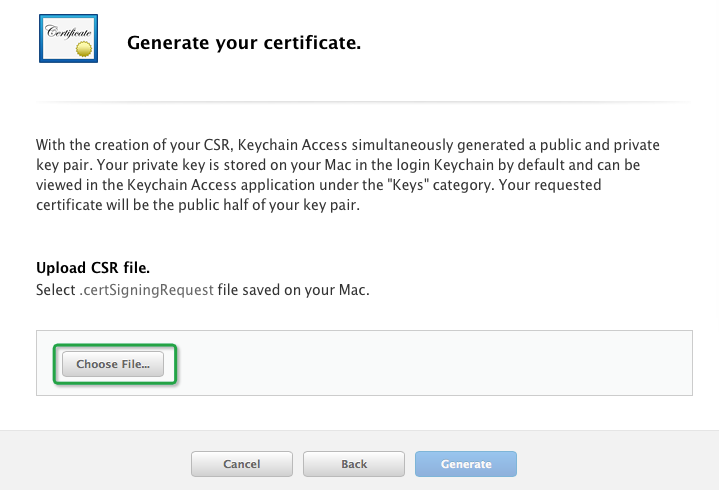Click 'file saved on your Mac.' text
Image resolution: width=719 pixels, height=490 pixels.
pos(293,290)
